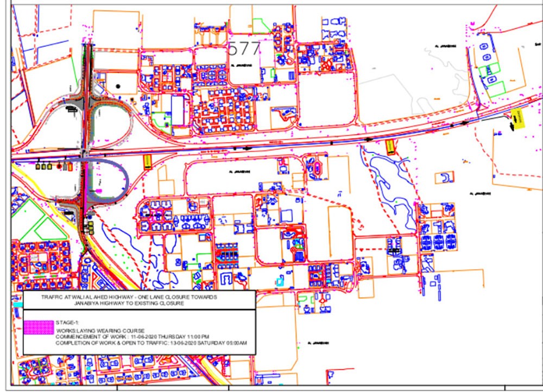Click the 'COMMENCEMENT OF WORK' date line
The width and height of the screenshot is (543, 392).
(132, 337)
